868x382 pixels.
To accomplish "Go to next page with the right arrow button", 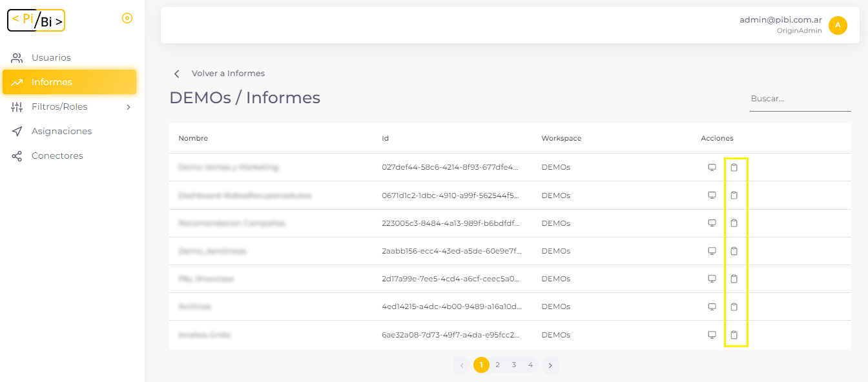I will point(550,365).
